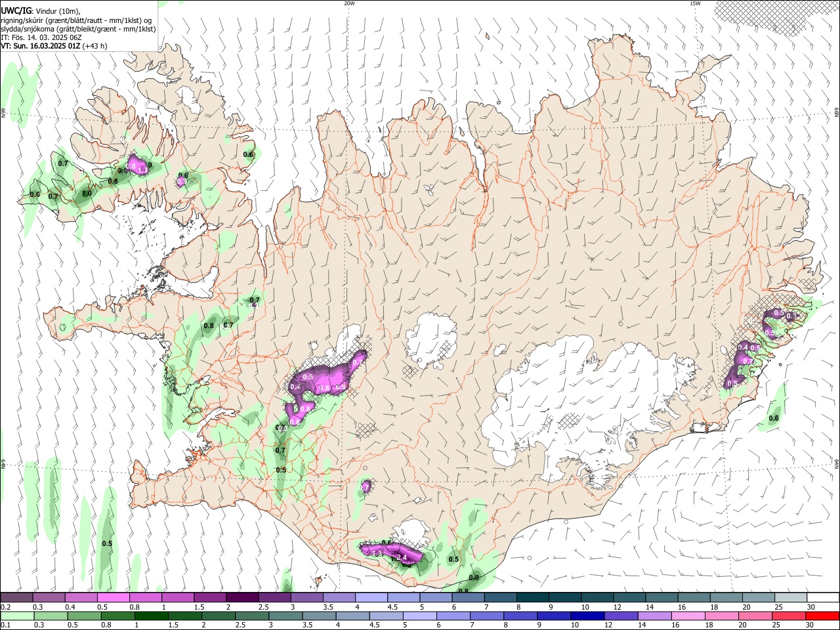Click the bright red 30 swatch in lower legend
The height and width of the screenshot is (630, 840).
pyautogui.click(x=822, y=616)
